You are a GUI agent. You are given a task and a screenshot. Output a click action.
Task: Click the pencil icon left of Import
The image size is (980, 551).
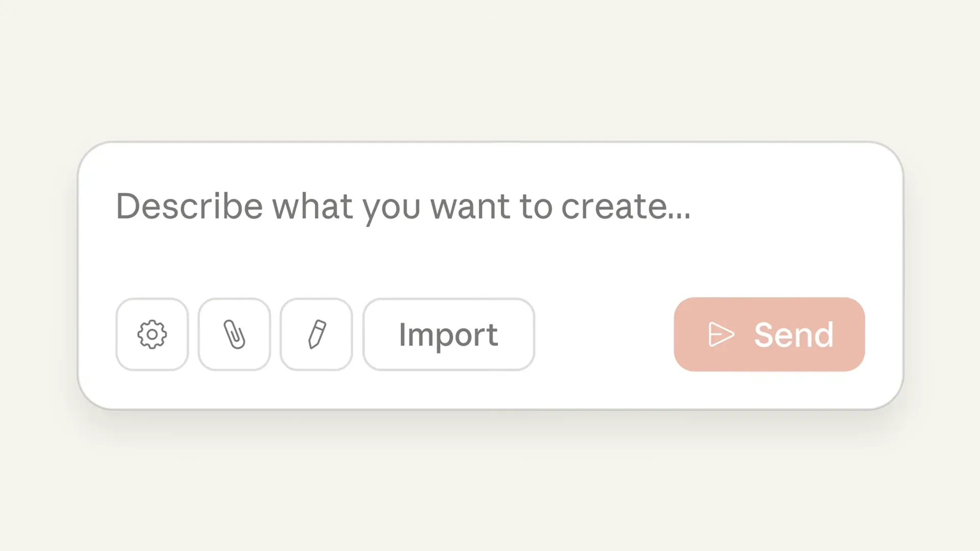[x=315, y=334]
